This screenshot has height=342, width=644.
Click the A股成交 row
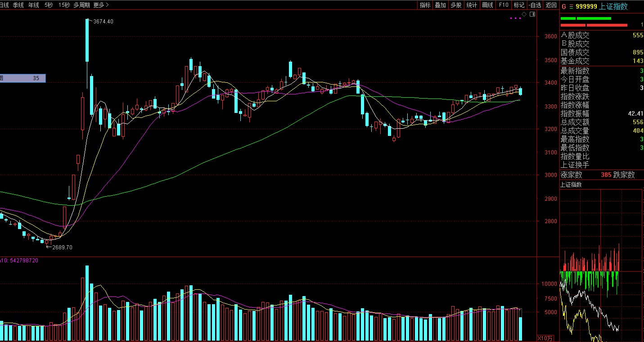click(602, 35)
